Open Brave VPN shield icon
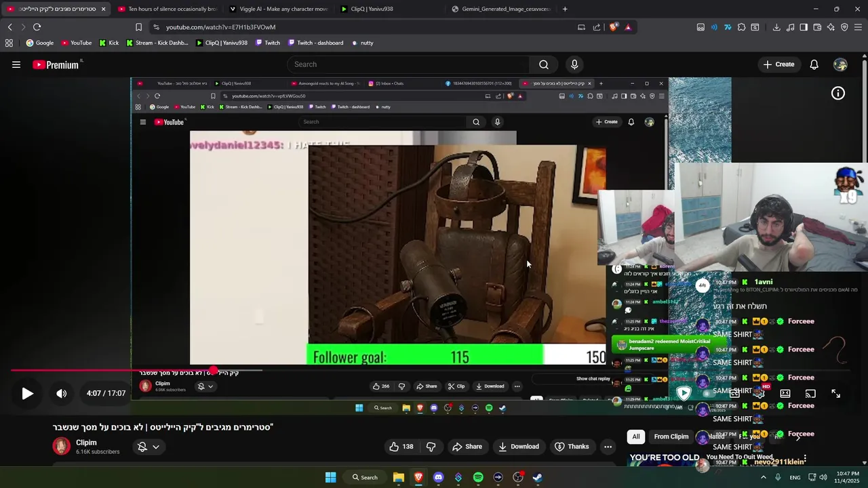This screenshot has width=868, height=488. coord(844,27)
